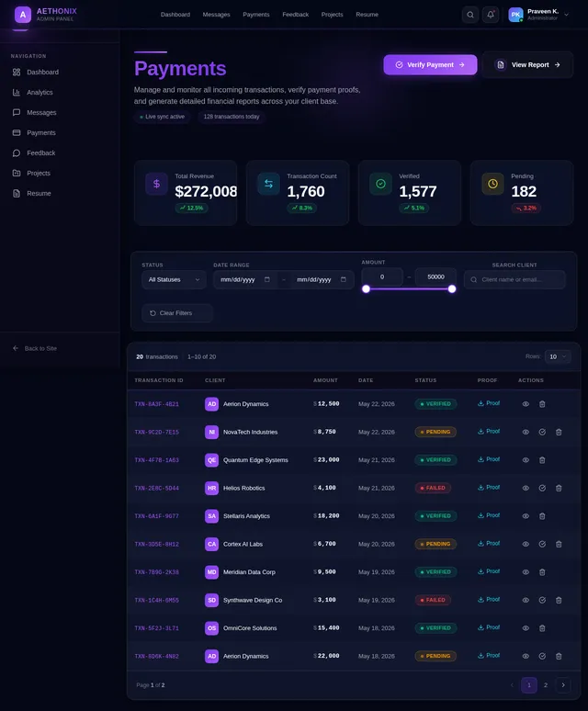Click the maximum amount input showing 50000
The height and width of the screenshot is (711, 588).
click(x=435, y=277)
